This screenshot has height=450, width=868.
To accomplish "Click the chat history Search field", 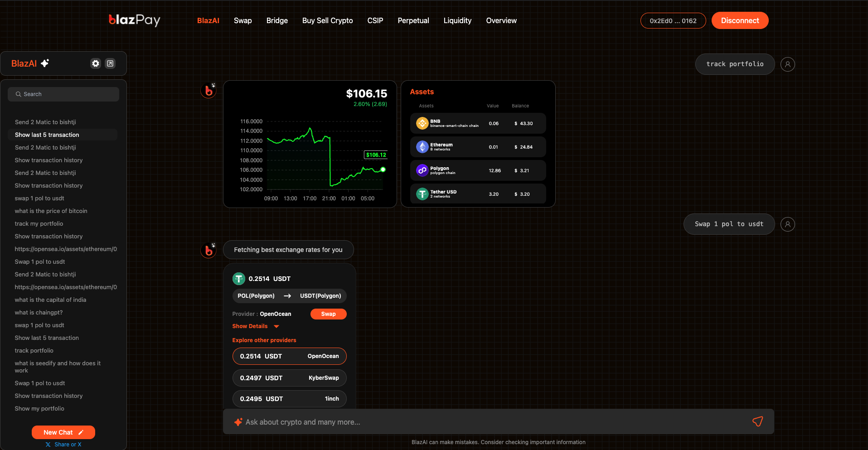I will point(63,94).
